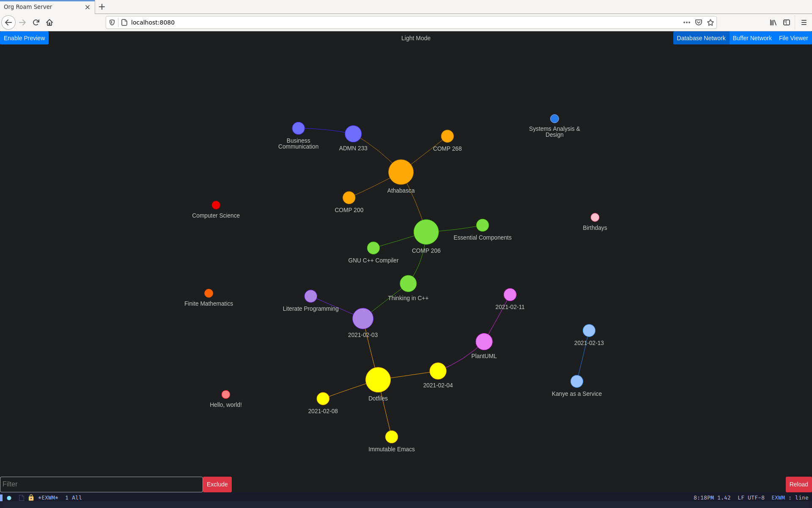Toggle Light Mode display setting

415,38
